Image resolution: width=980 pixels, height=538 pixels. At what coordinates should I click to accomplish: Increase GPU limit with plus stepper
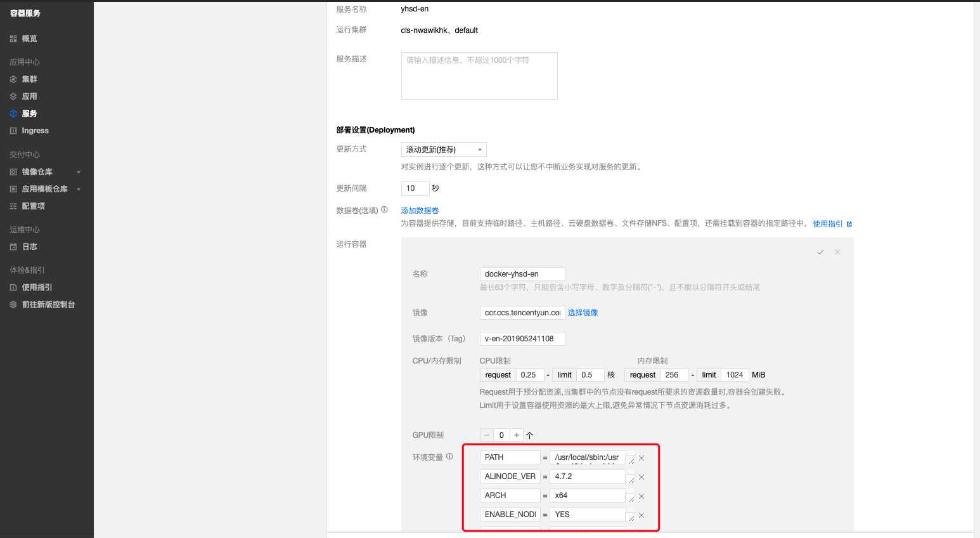point(516,435)
